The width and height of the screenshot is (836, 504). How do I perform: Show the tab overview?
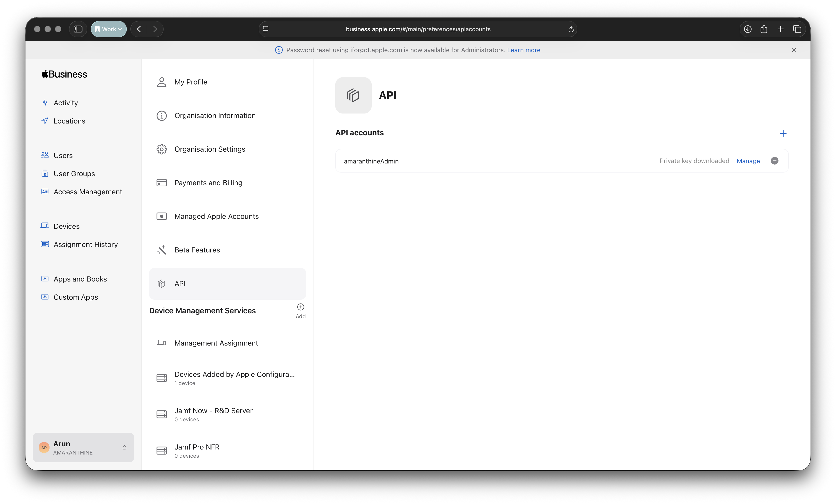pos(797,29)
